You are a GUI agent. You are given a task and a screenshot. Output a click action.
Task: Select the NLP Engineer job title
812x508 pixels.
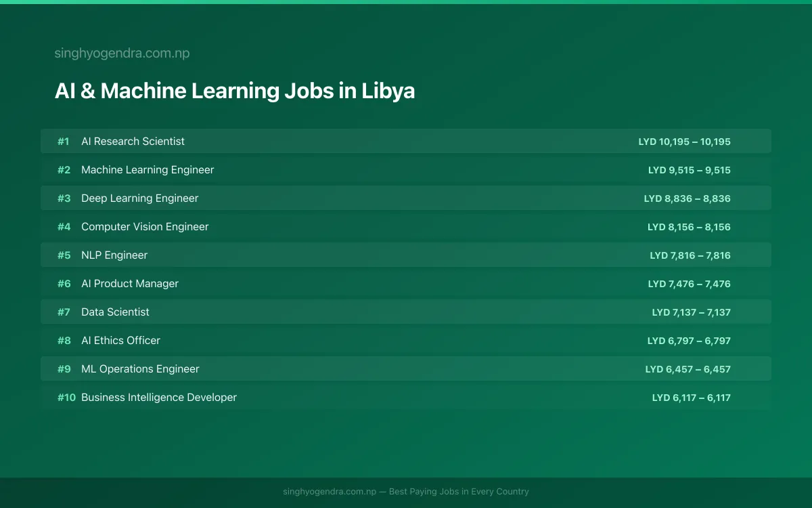coord(114,255)
